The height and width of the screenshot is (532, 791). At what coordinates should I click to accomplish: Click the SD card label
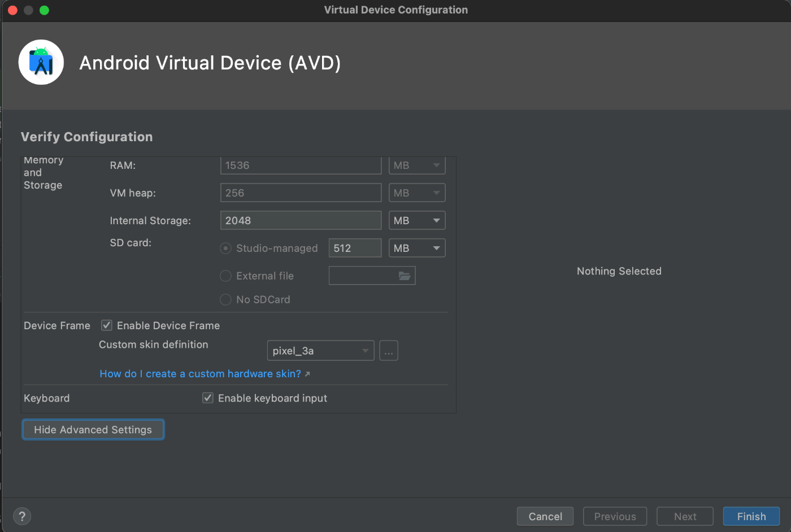(x=131, y=243)
